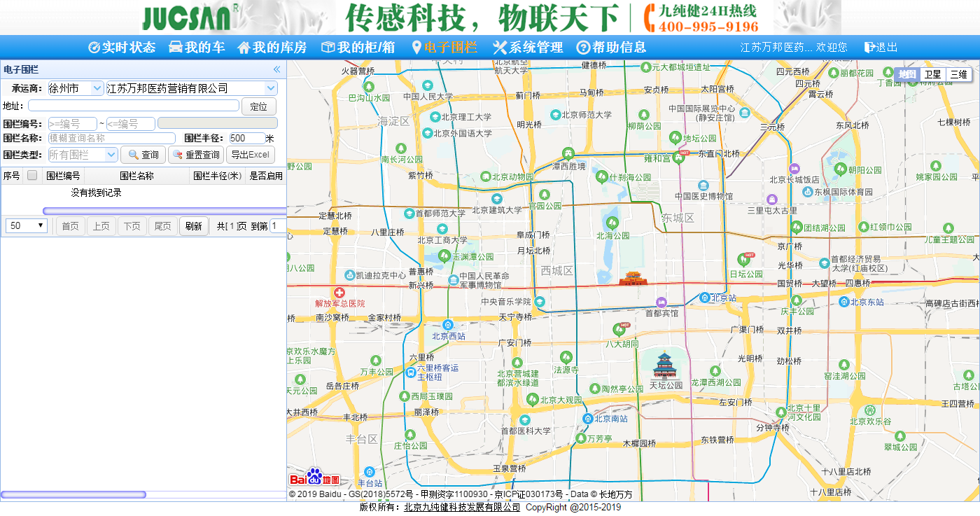The image size is (980, 516).
Task: Select the 电子围栏 menu item
Action: [x=444, y=48]
